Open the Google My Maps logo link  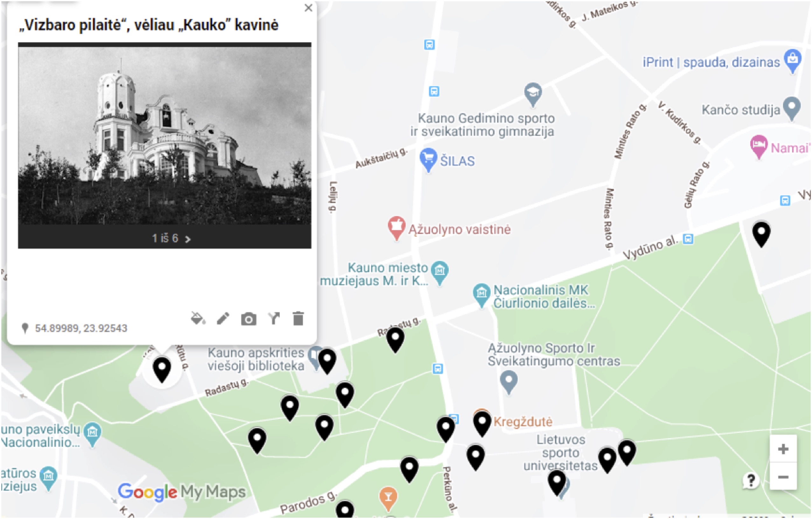point(181,492)
